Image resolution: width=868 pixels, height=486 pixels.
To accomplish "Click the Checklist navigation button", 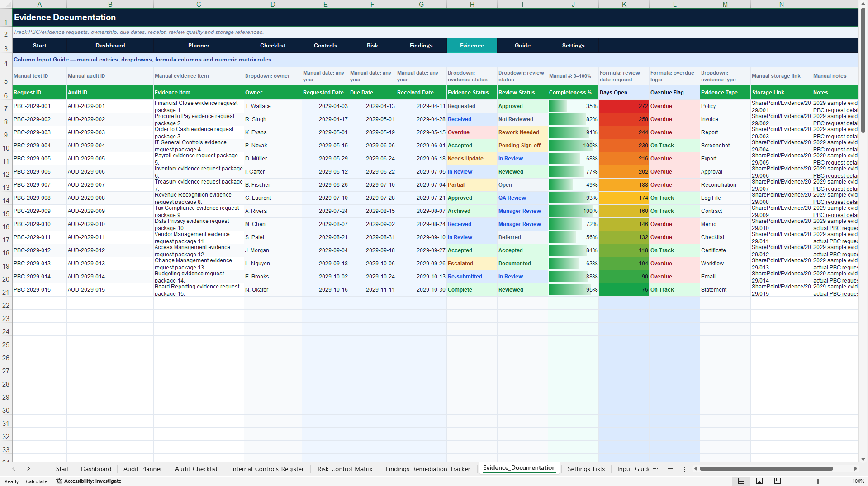I will tap(273, 46).
